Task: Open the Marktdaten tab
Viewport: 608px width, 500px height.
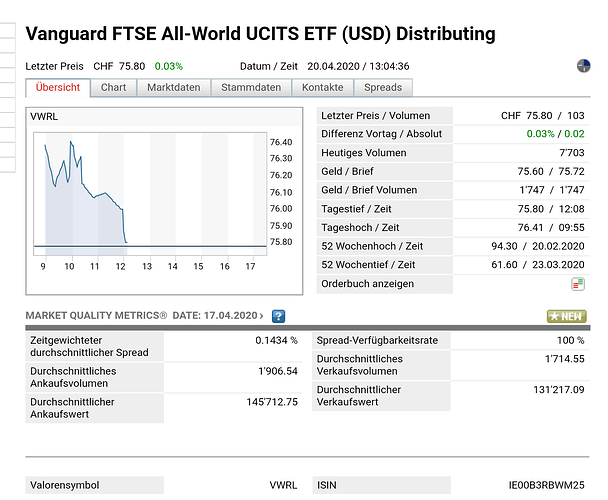Action: [x=174, y=88]
